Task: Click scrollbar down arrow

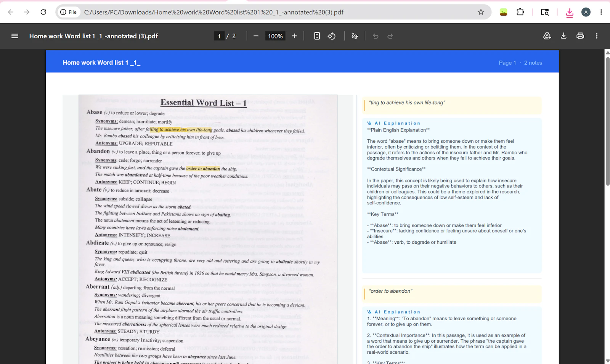Action: coord(607,361)
